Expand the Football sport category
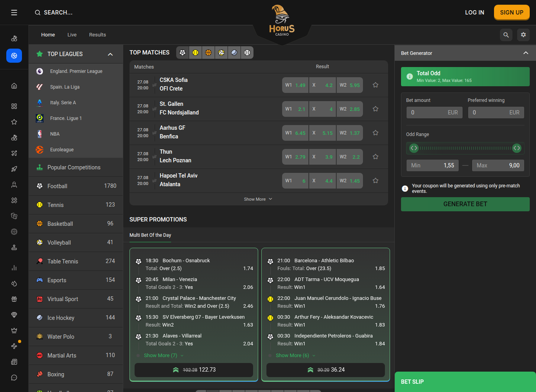This screenshot has width=536, height=392. click(x=76, y=186)
